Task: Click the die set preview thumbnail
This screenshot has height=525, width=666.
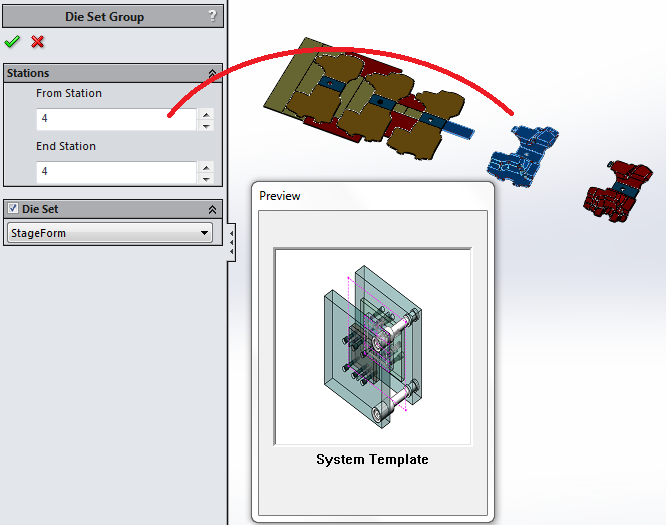Action: 372,346
